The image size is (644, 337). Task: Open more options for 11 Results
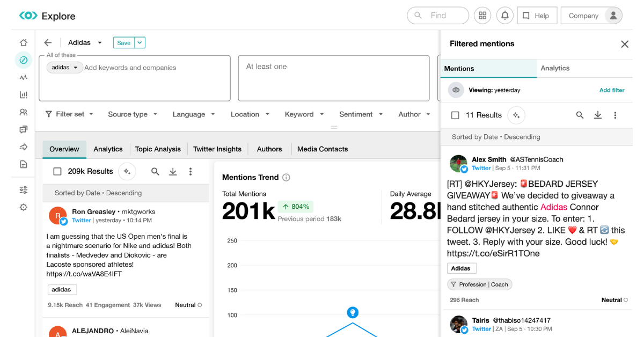pyautogui.click(x=616, y=115)
